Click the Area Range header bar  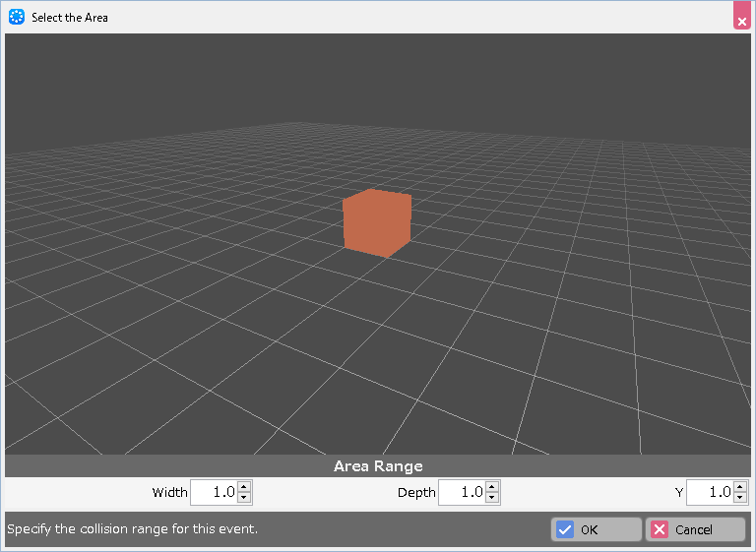(378, 466)
